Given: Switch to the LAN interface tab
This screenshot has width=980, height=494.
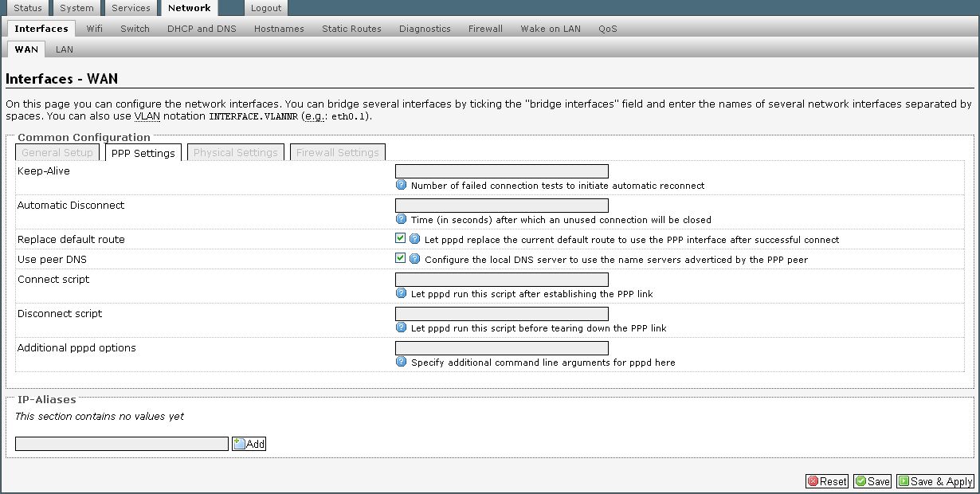Looking at the screenshot, I should click(x=65, y=49).
